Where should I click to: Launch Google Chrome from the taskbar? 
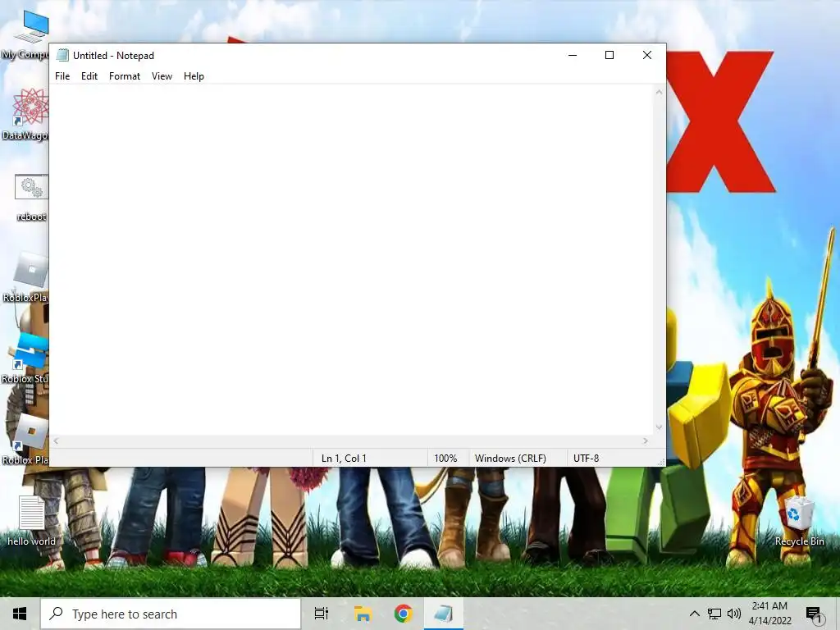(404, 614)
